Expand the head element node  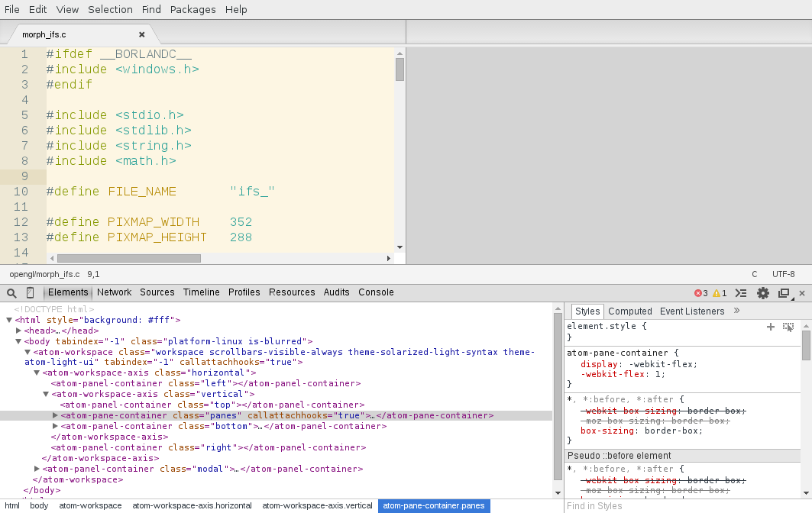19,331
